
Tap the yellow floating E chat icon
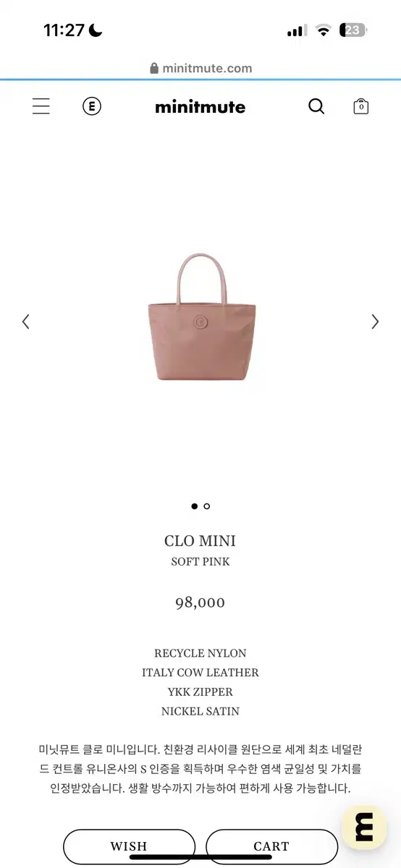tap(364, 827)
